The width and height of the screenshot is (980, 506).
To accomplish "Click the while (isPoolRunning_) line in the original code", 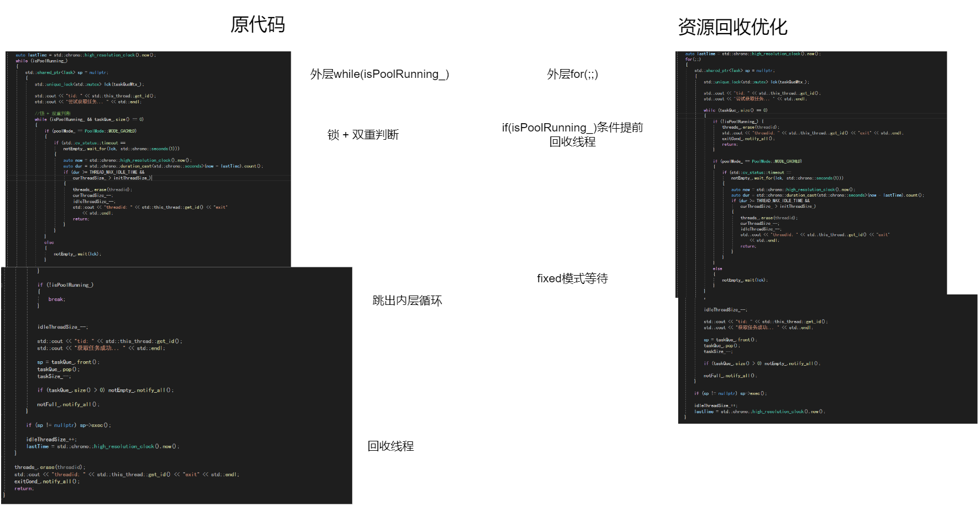I will pos(41,61).
